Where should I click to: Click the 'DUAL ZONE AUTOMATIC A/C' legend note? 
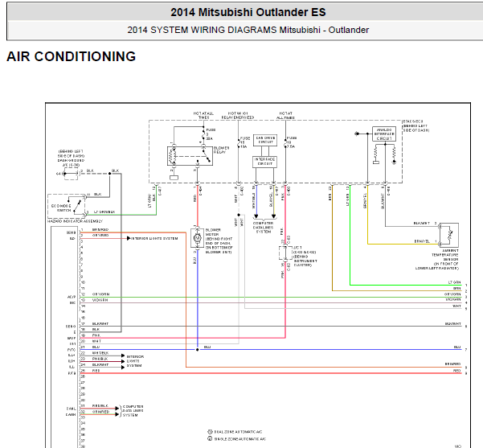tap(238, 432)
